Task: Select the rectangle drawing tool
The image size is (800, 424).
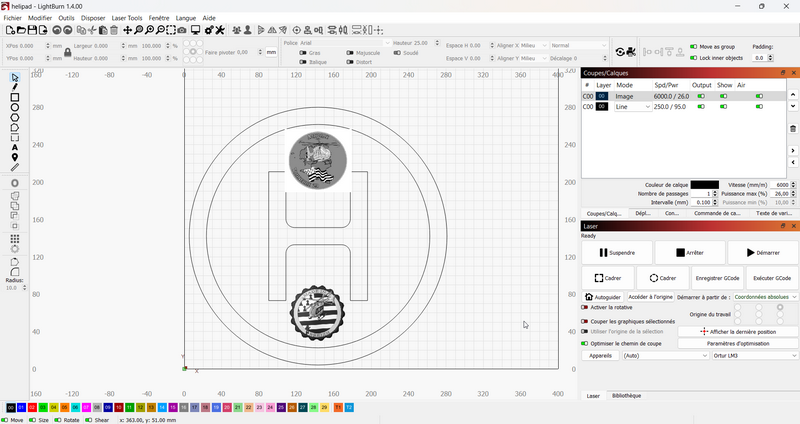Action: pos(15,97)
